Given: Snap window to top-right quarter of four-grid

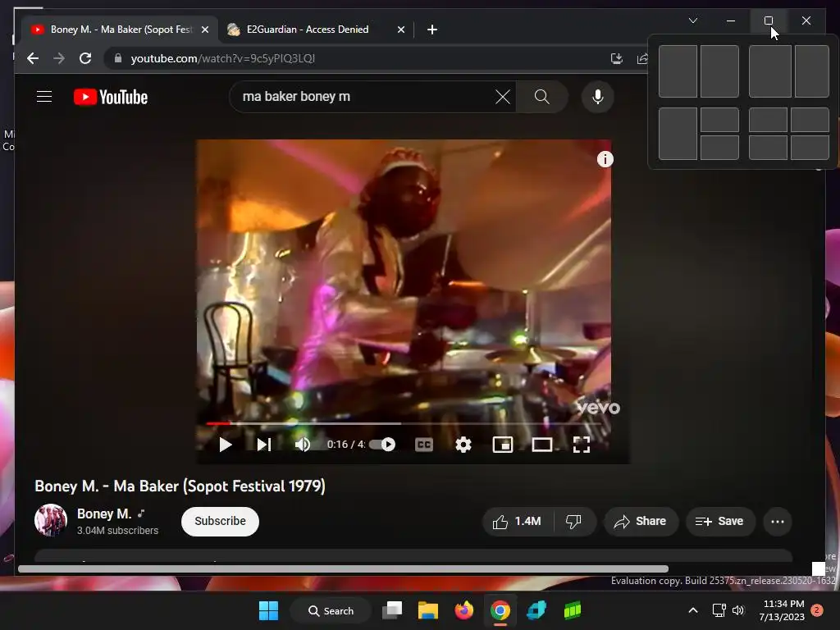Looking at the screenshot, I should 810,120.
